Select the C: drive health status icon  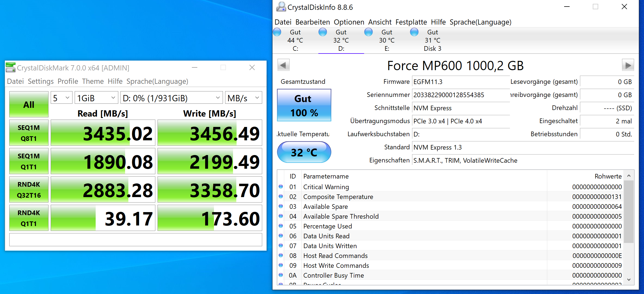(277, 32)
